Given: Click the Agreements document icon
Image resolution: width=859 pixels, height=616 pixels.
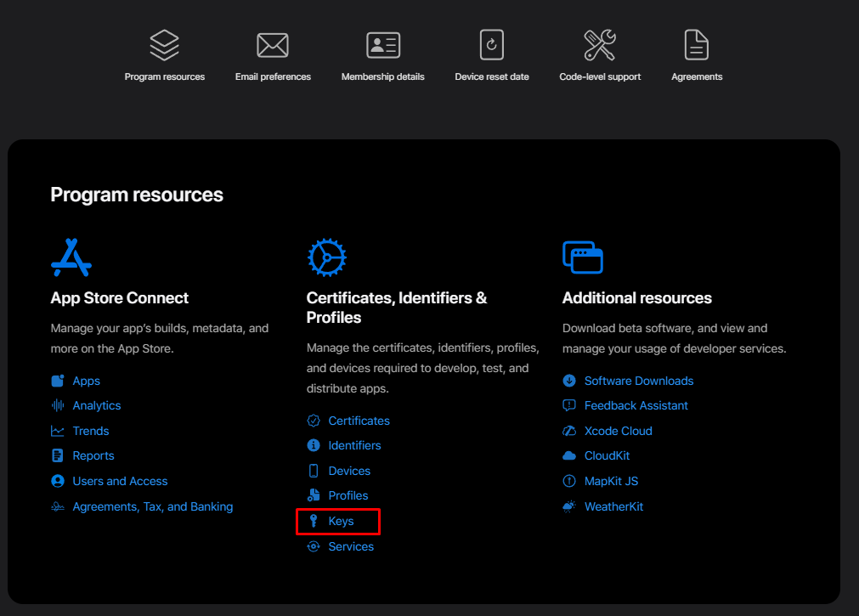Looking at the screenshot, I should [x=697, y=45].
